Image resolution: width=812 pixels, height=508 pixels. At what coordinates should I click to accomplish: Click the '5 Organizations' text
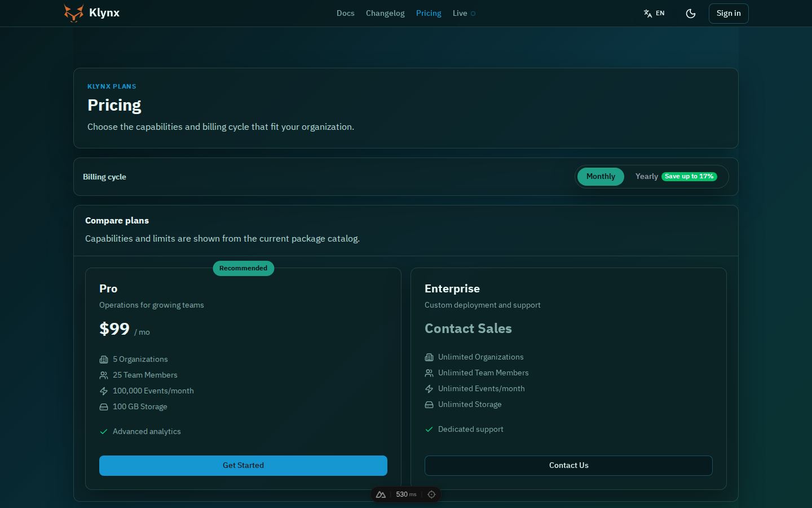(x=140, y=360)
